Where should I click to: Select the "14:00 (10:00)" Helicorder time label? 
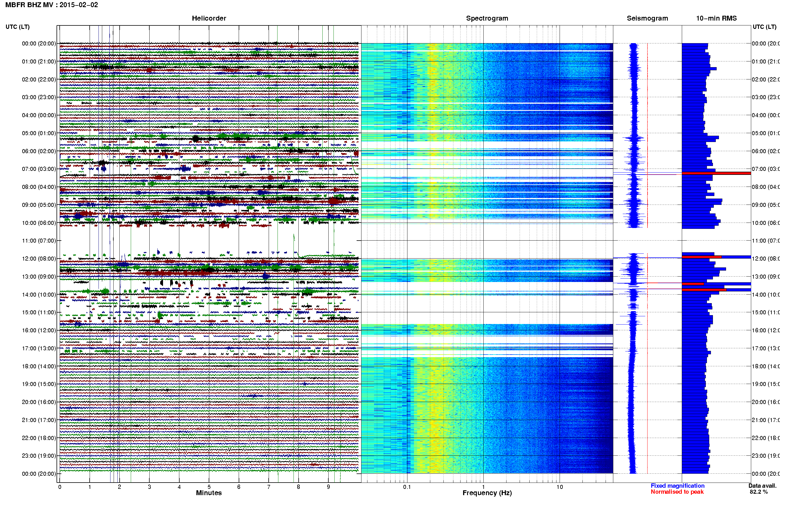[x=39, y=295]
